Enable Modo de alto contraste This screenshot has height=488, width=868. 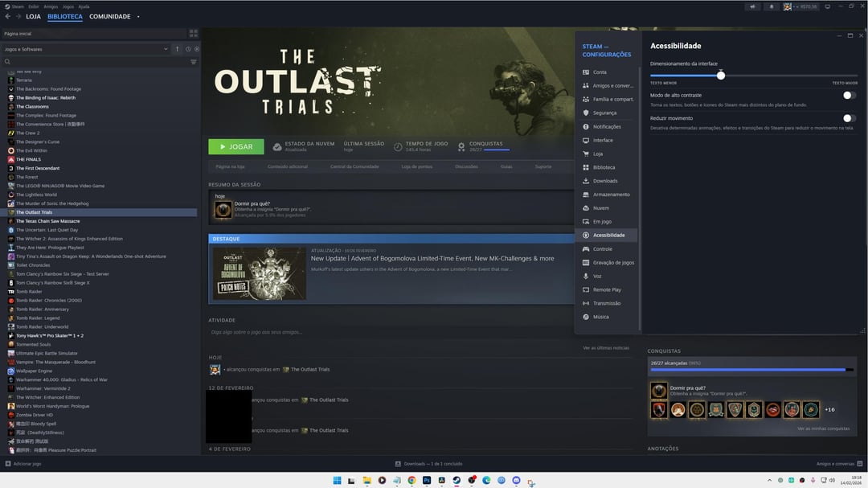pyautogui.click(x=848, y=96)
